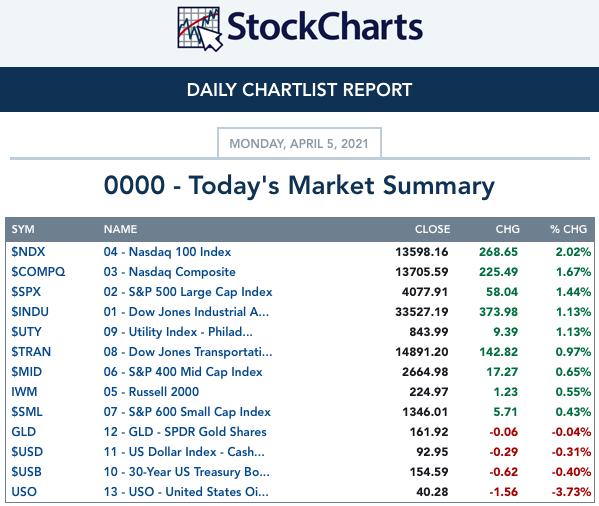Click the Nasdaq 100 Index name link
This screenshot has width=599, height=506.
pyautogui.click(x=167, y=252)
